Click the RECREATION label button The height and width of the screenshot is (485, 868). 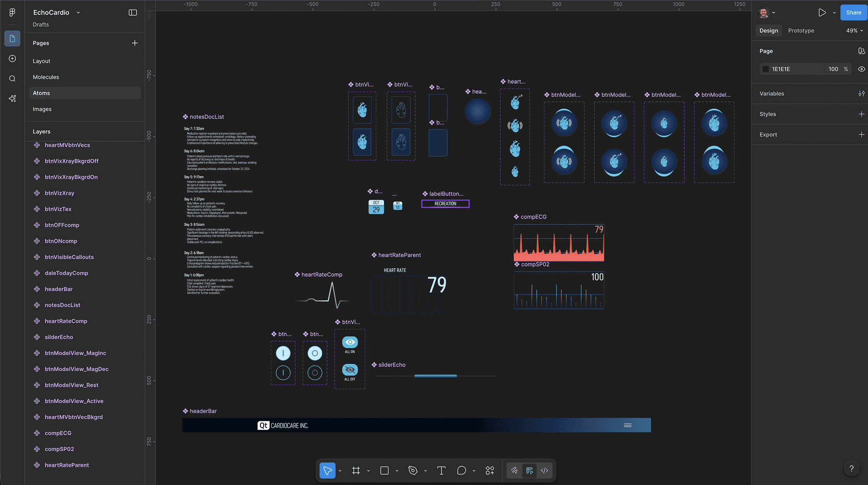445,204
